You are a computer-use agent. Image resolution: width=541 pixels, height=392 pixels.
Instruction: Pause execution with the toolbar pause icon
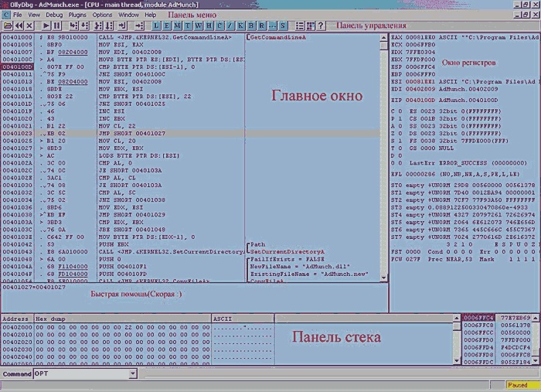(56, 26)
